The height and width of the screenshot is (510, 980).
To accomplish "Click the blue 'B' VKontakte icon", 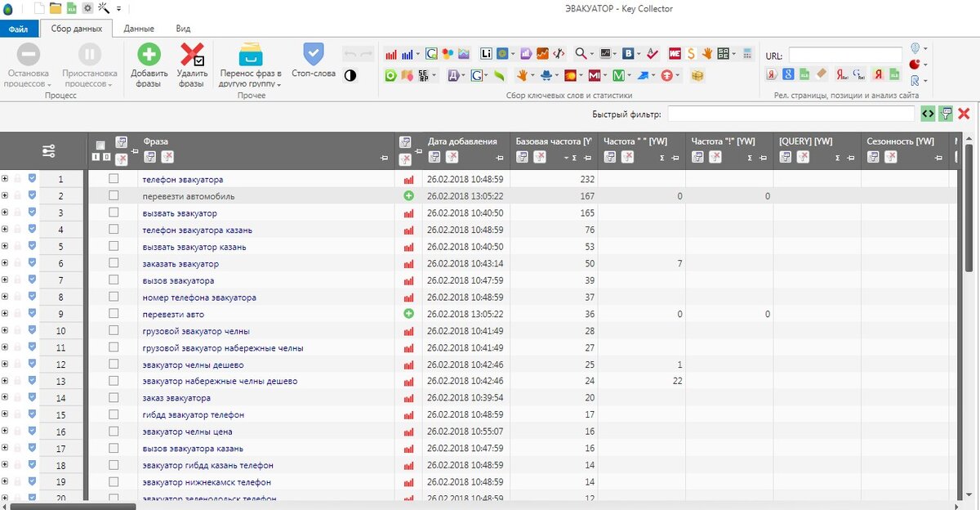I will click(629, 54).
